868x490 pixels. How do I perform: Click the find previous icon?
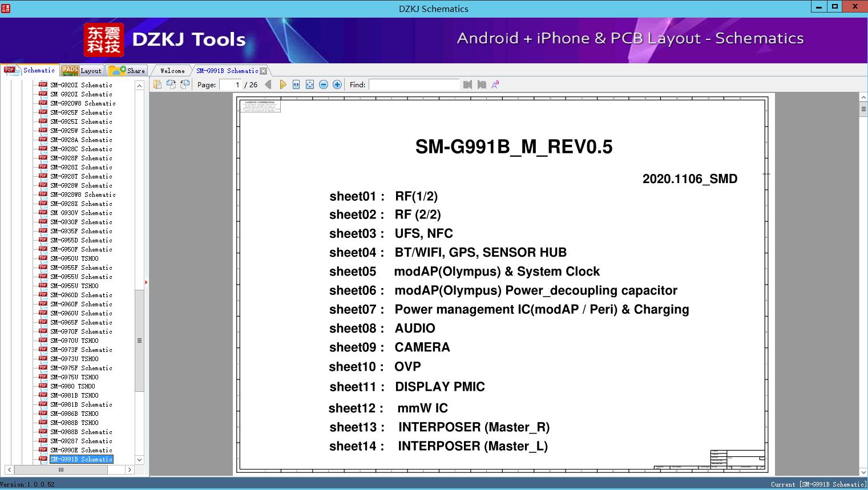point(468,84)
